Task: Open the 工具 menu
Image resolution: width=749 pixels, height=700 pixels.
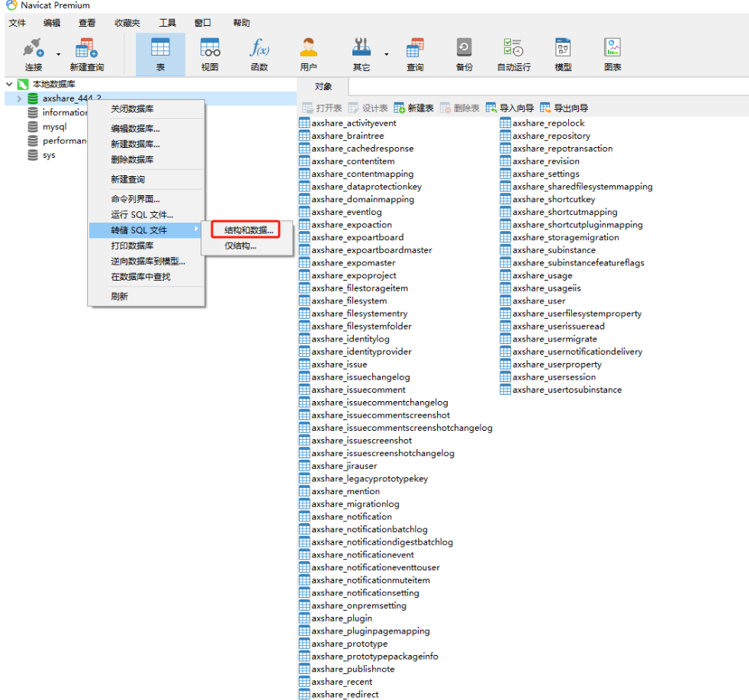Action: pos(167,23)
